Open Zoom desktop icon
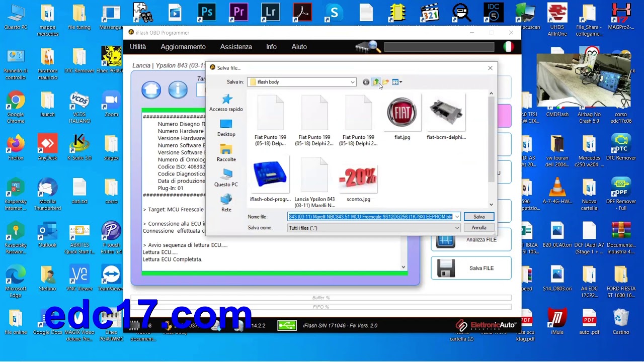The image size is (644, 362). pos(111,104)
